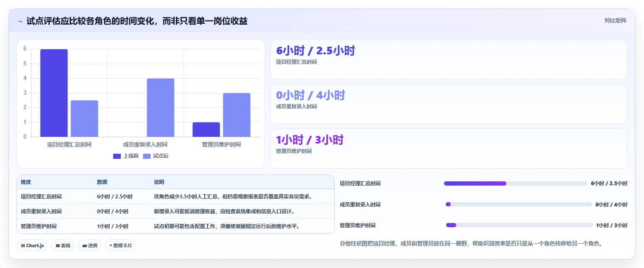This screenshot has width=644, height=268.
Task: Click progress value 1小时 / 3小时
Action: 612,225
